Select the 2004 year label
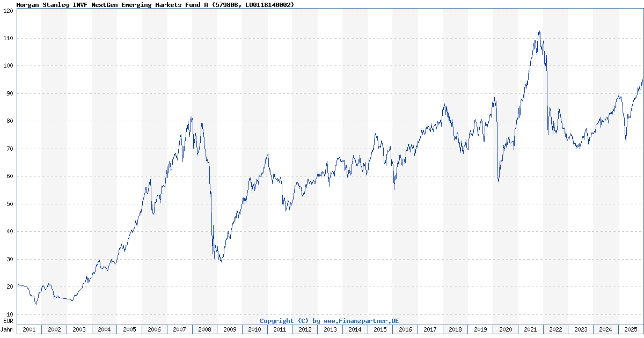The width and height of the screenshot is (644, 338). pyautogui.click(x=104, y=329)
